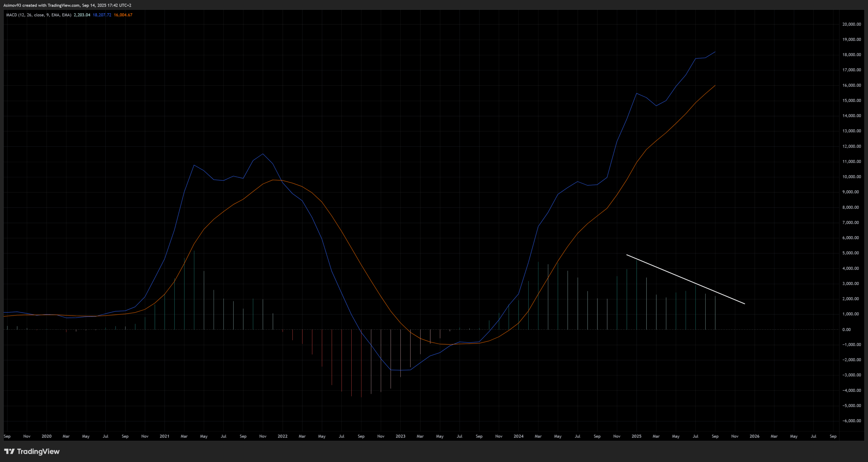Click the 10,000.00 price scale label

pyautogui.click(x=851, y=177)
